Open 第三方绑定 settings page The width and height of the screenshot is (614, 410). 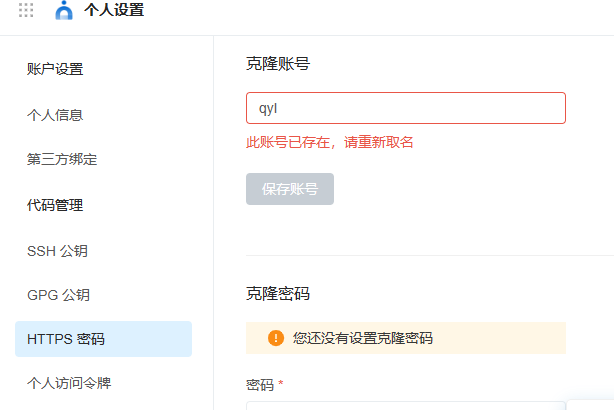pyautogui.click(x=62, y=159)
